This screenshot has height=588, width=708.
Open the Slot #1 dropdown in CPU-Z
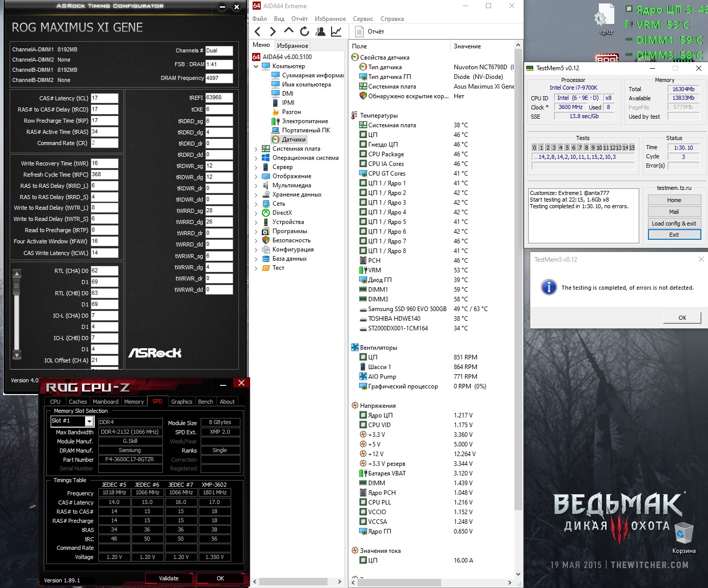coord(89,421)
